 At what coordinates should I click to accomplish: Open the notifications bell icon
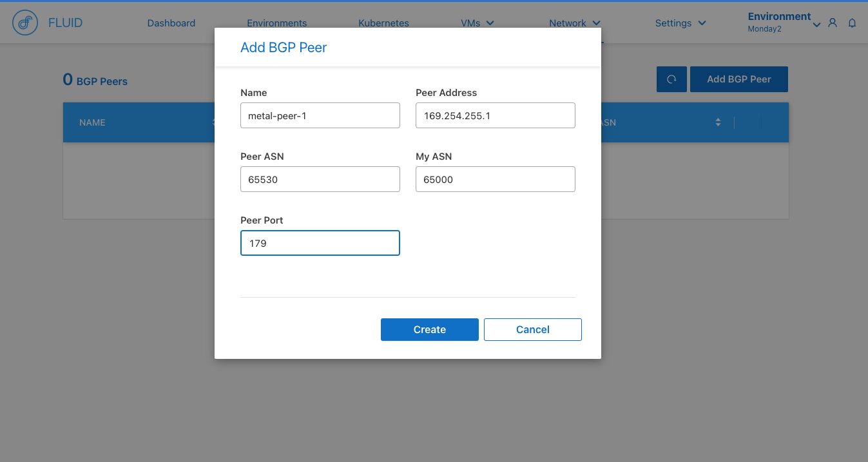[852, 23]
